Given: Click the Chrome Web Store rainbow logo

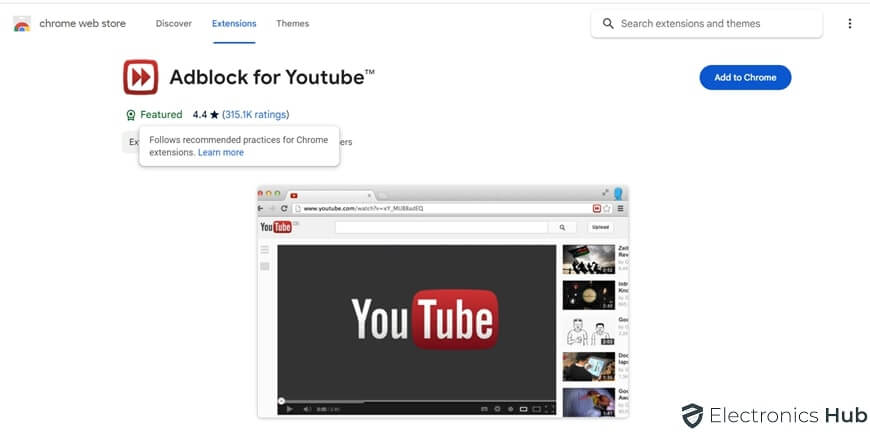Looking at the screenshot, I should 22,24.
